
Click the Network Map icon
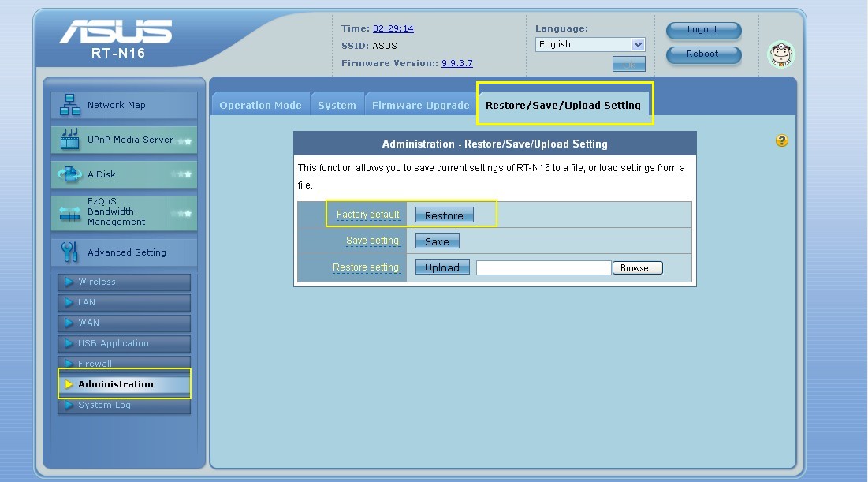(x=70, y=105)
